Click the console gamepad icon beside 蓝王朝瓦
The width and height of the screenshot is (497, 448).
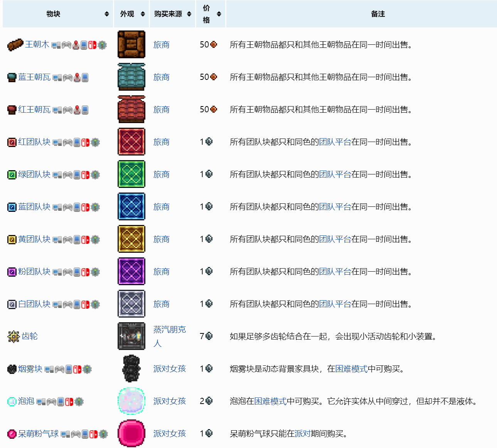point(67,78)
